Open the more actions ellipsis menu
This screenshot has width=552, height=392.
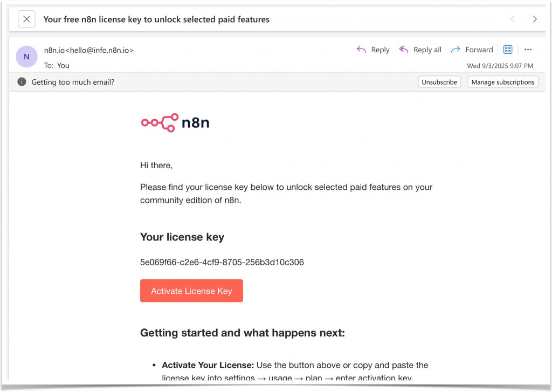pyautogui.click(x=528, y=50)
